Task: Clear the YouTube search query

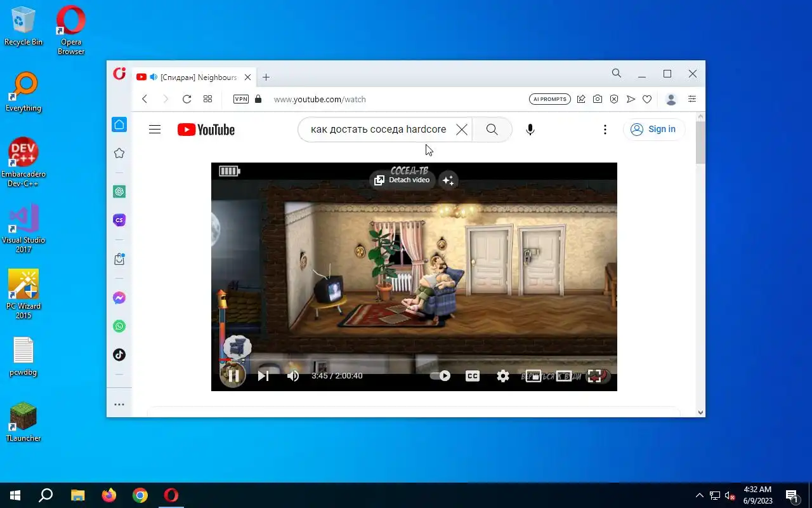Action: pyautogui.click(x=462, y=130)
